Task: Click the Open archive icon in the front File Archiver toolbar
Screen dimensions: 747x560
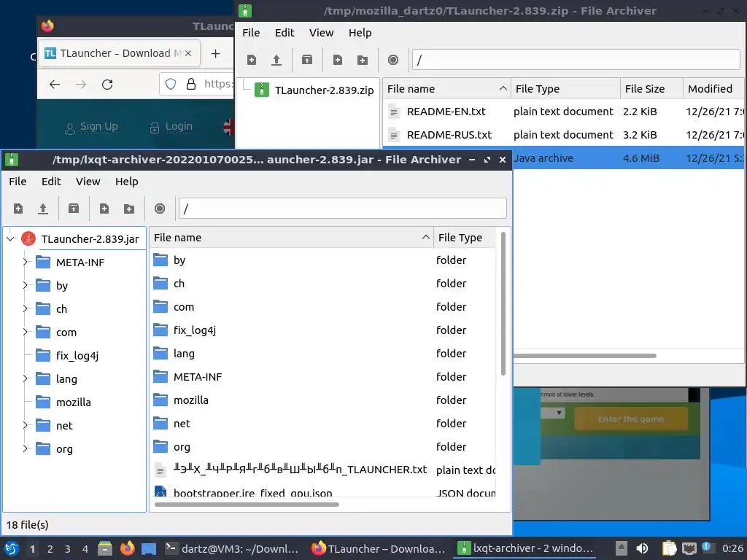Action: coord(43,209)
